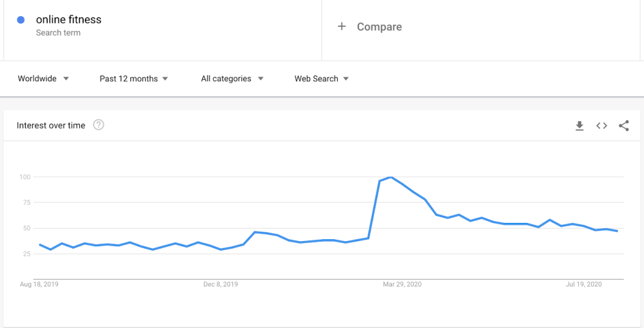Viewport: 644px width, 328px height.
Task: Expand the All categories dropdown
Action: [232, 79]
